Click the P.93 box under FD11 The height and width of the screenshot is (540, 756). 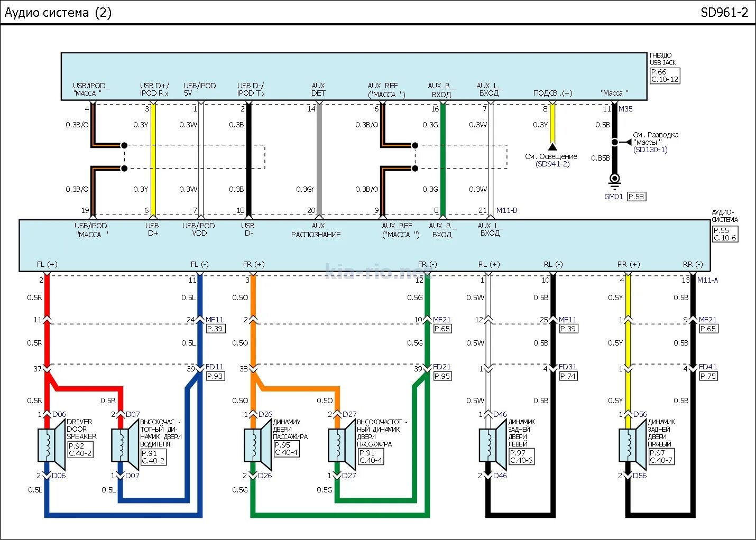[215, 376]
